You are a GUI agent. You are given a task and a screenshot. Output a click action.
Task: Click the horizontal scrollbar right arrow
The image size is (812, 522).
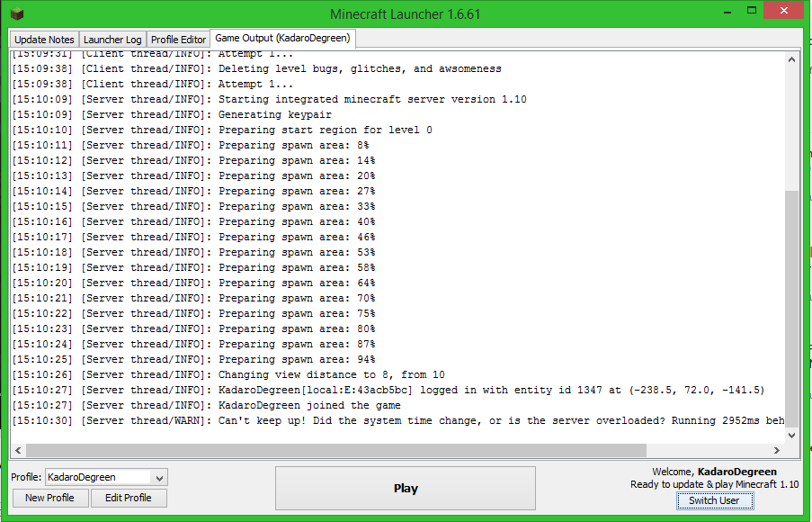pos(777,450)
